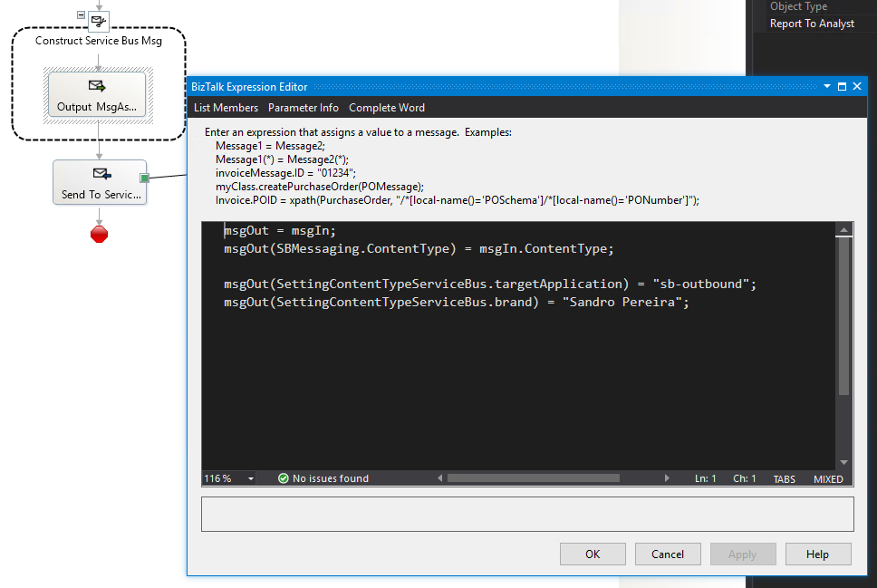Click the vertical scrollbar down arrow in editor
The image size is (877, 588).
click(x=844, y=462)
